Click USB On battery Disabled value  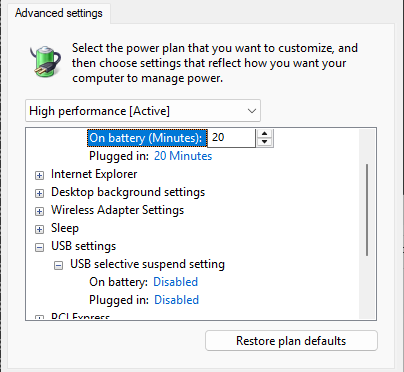175,282
